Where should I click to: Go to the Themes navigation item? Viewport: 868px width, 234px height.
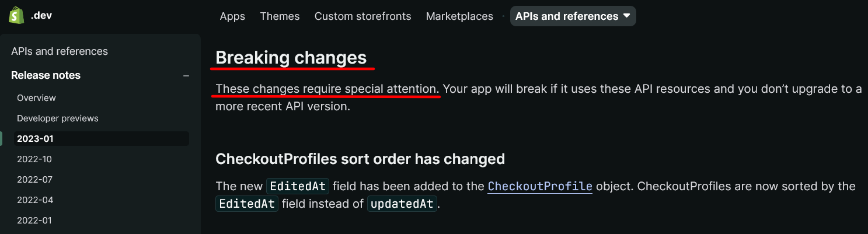click(x=280, y=16)
